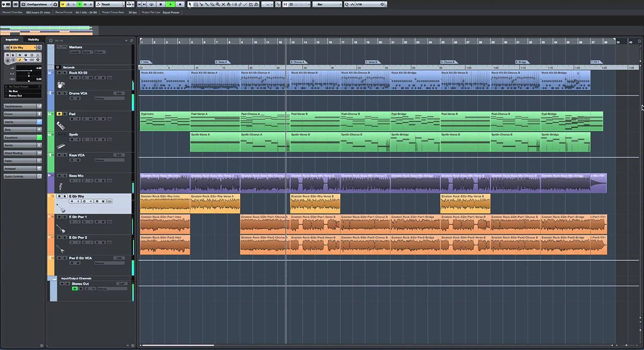Screen dimensions: 644x350
Task: Select the Eraser tool
Action: point(213,4)
